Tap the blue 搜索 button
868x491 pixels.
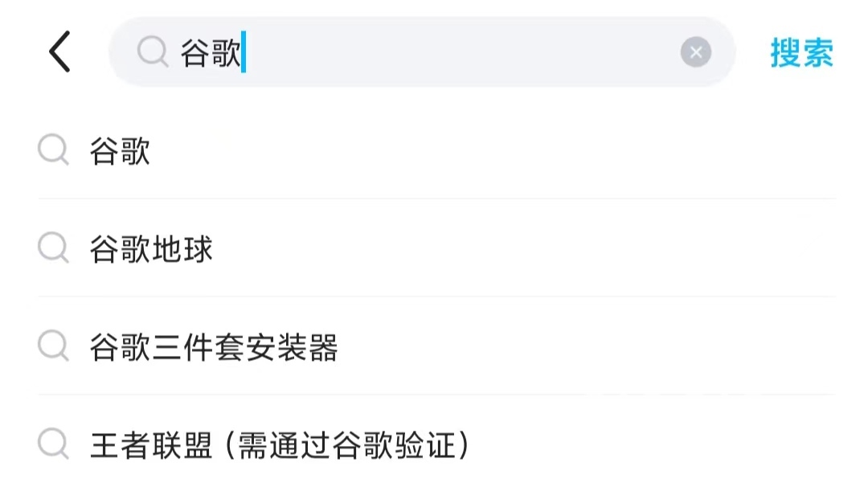pos(801,53)
